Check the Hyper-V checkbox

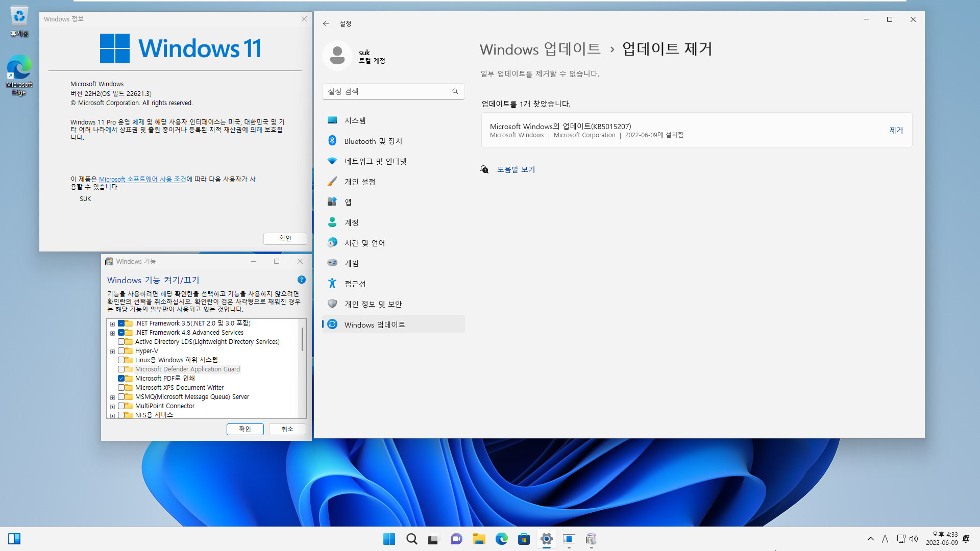[x=121, y=351]
